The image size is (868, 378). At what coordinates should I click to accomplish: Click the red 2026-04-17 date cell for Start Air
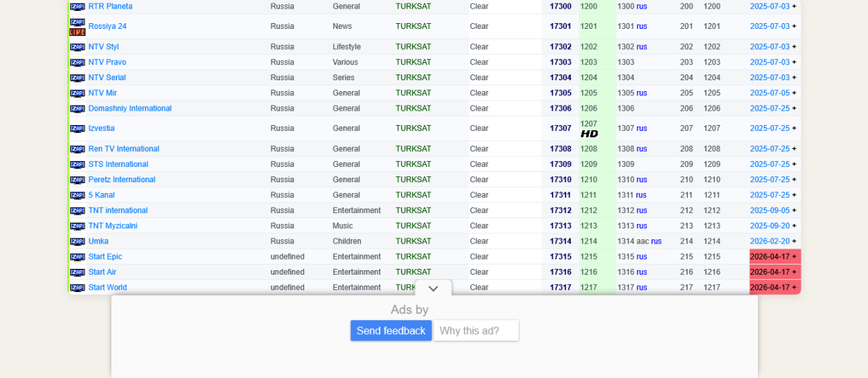775,272
